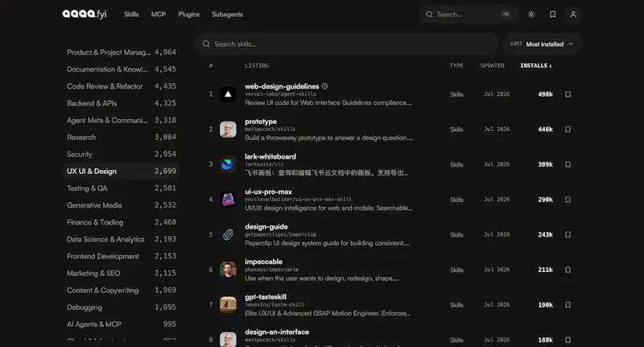Focus the global Search field
Viewport: 644px width, 347px height.
coord(469,14)
